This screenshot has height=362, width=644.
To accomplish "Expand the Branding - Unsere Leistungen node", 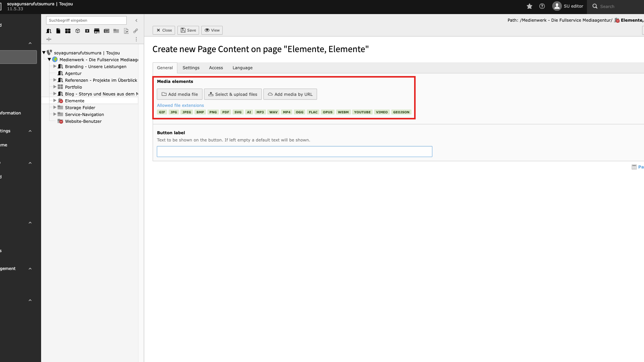I will click(x=55, y=67).
